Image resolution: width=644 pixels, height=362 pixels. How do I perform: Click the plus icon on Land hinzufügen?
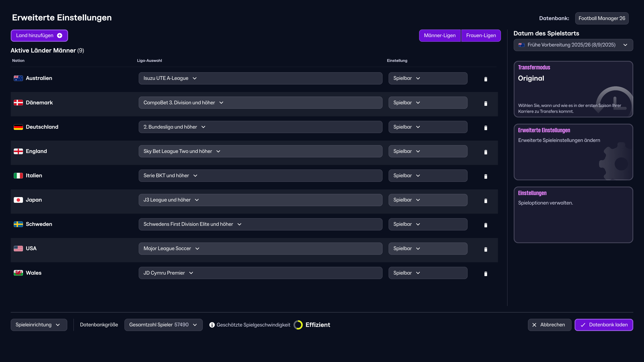tap(60, 36)
